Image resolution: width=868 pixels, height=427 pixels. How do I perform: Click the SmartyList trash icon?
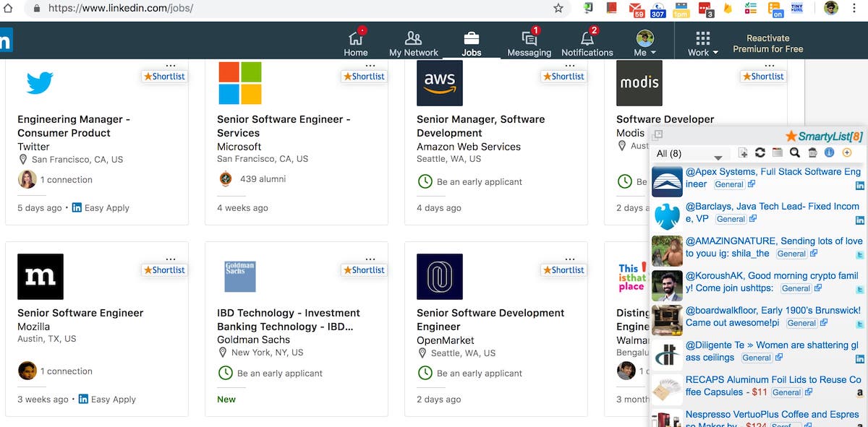pyautogui.click(x=812, y=152)
